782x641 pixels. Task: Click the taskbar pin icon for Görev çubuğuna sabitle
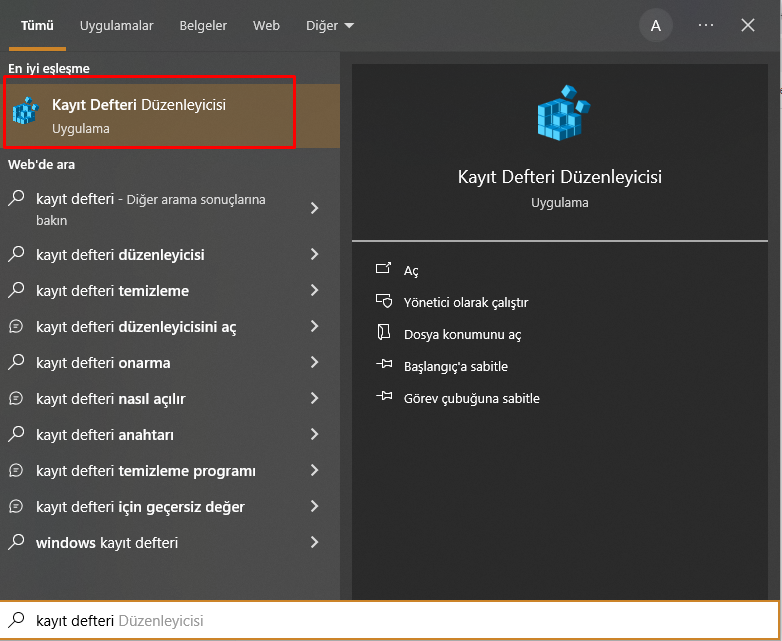[383, 398]
